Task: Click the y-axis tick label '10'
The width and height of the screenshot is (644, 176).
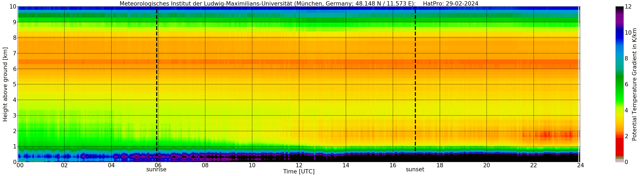Action: pyautogui.click(x=13, y=7)
